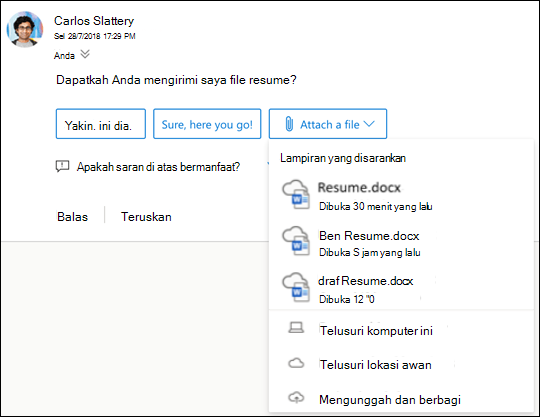Click the 'Dibuka 30 menit yang lalu' text
Viewport: 540px width, 417px height.
[376, 206]
